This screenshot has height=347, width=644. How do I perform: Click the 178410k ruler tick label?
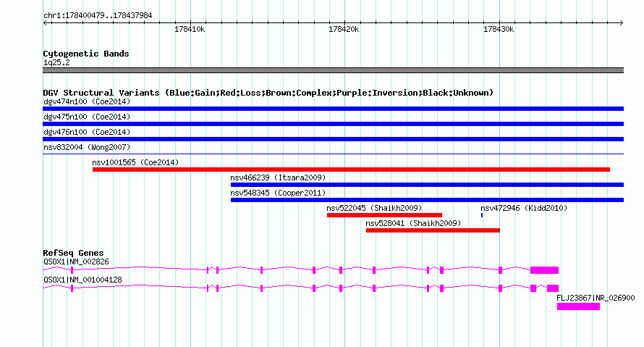click(x=190, y=29)
